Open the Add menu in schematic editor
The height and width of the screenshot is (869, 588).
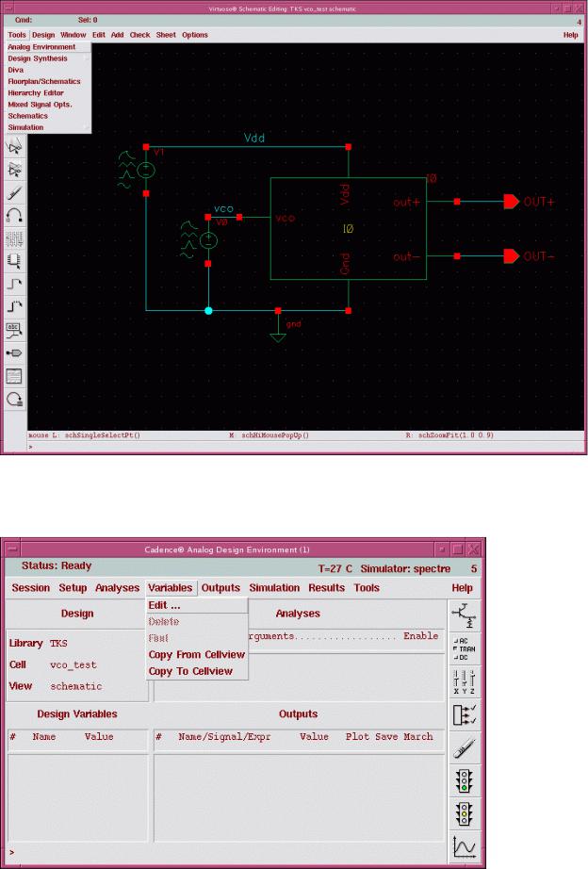click(x=118, y=34)
